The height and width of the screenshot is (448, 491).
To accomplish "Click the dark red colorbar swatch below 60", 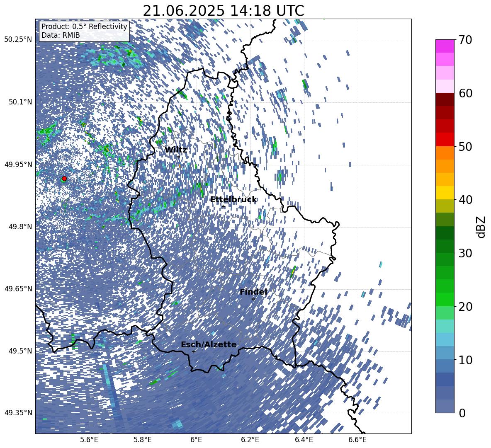I will point(445,99).
